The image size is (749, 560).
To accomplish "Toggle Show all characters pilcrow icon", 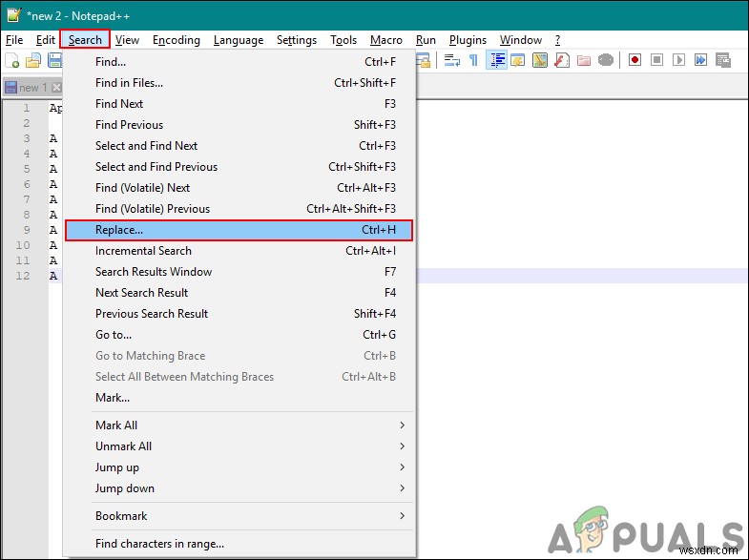I will click(x=473, y=60).
